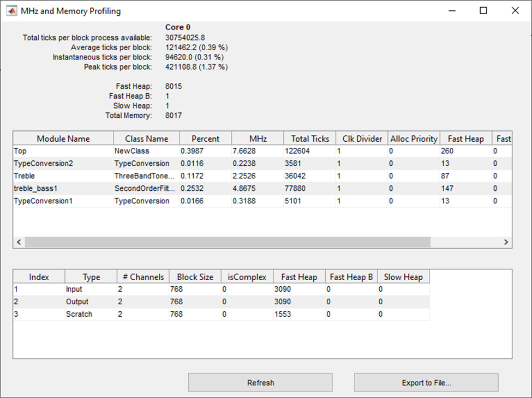This screenshot has width=532, height=398.
Task: Select the TypeConversion2 row
Action: (63, 164)
